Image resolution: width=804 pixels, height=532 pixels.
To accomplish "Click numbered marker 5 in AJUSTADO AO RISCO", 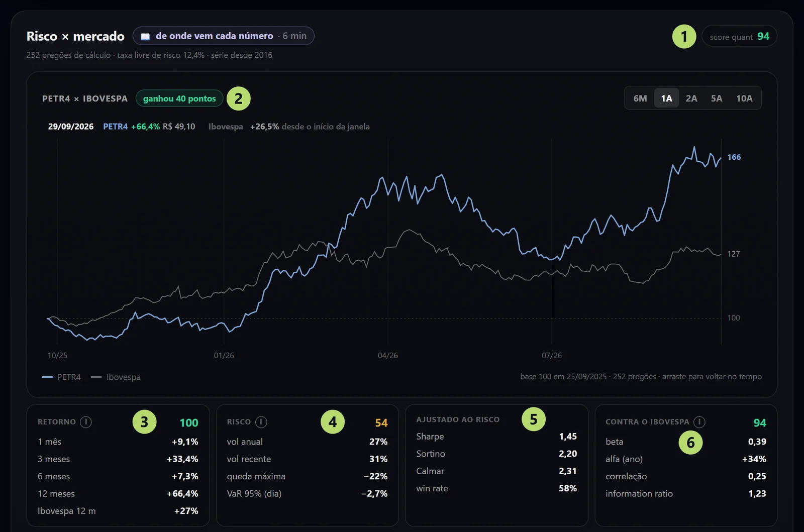I will pos(534,419).
